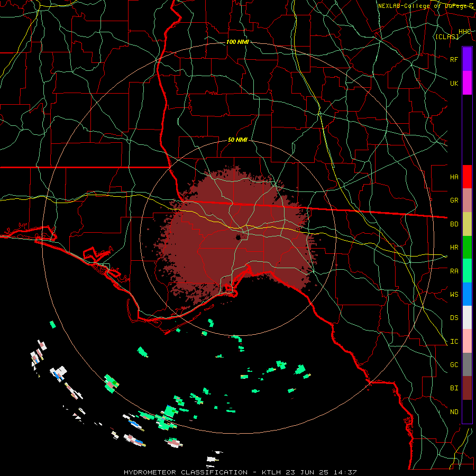Click the GR legend label
Viewport: 476px width, 476px height.
point(454,200)
